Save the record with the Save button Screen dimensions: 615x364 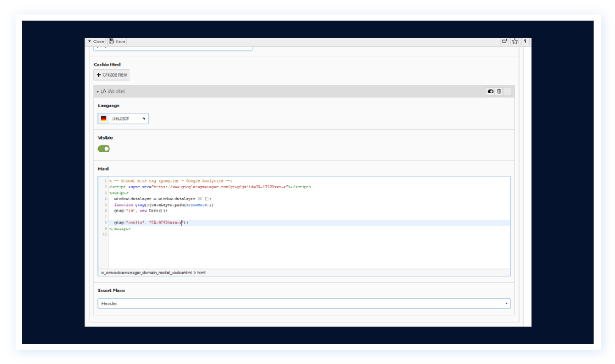coord(117,42)
